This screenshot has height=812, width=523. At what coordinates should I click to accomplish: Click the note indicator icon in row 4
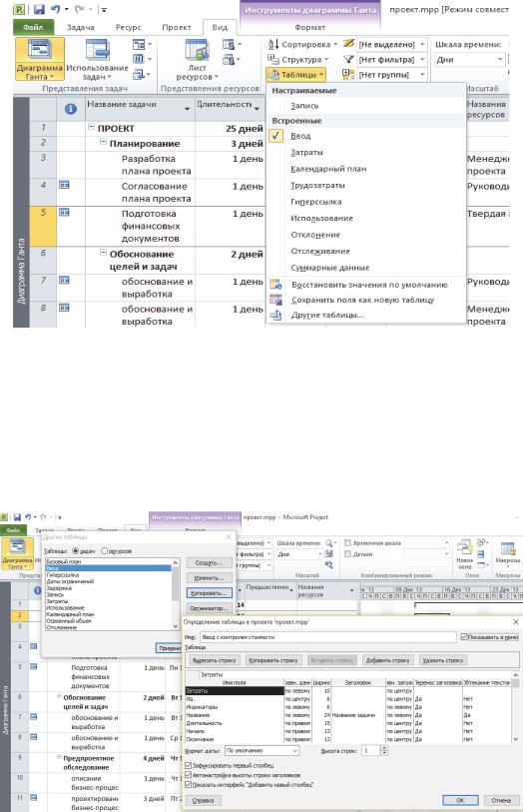click(x=64, y=185)
